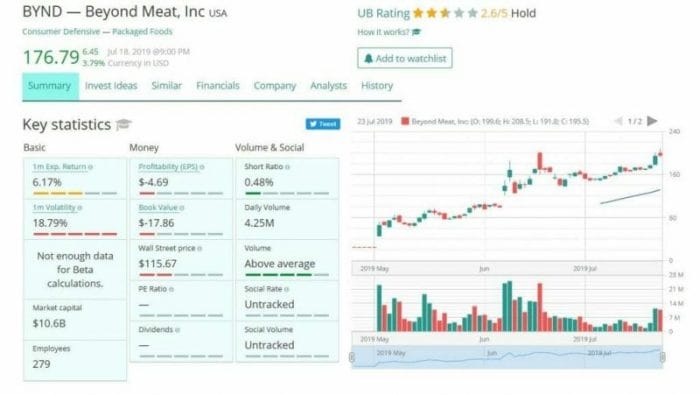Image resolution: width=700 pixels, height=395 pixels.
Task: Click the graduation cap next to How it works
Action: [417, 32]
